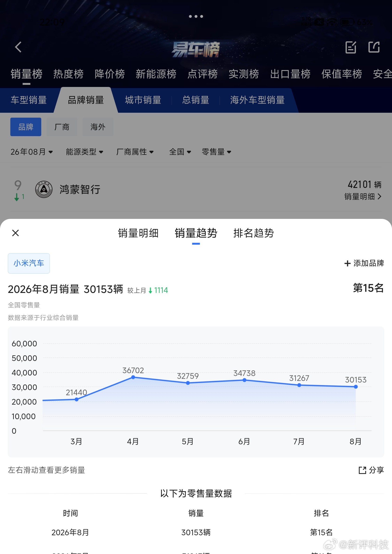This screenshot has width=392, height=554.
Task: Tap the 添加品牌 button
Action: (364, 263)
